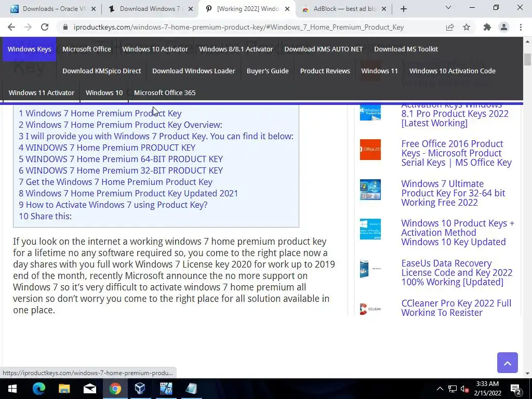Click the Office 2016 thumbnail image
This screenshot has height=399, width=532.
(x=370, y=149)
